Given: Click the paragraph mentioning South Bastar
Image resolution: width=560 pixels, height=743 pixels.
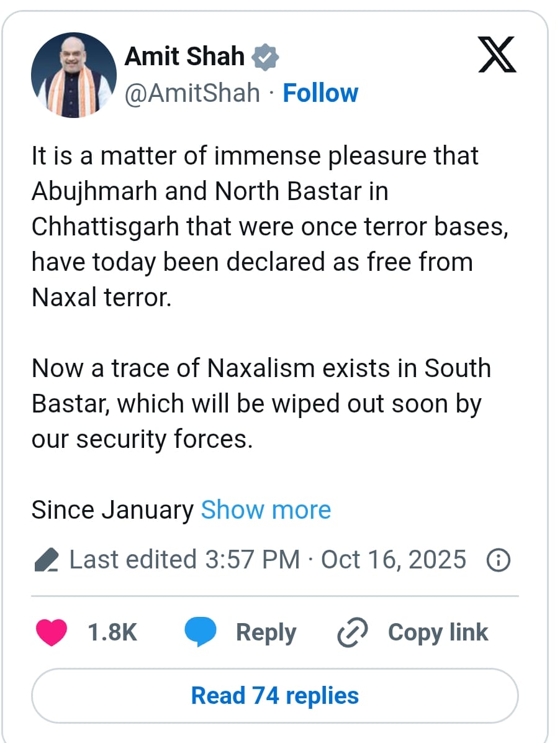Looking at the screenshot, I should coord(261,404).
